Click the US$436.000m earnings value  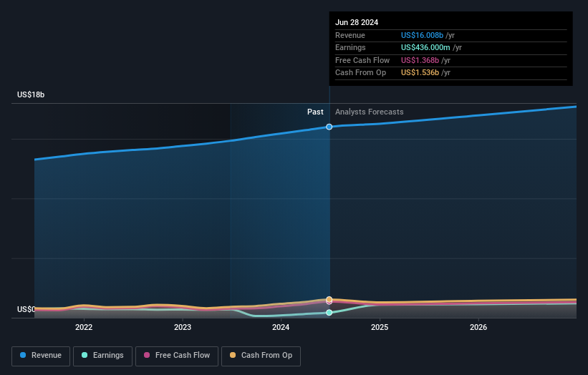coord(425,47)
